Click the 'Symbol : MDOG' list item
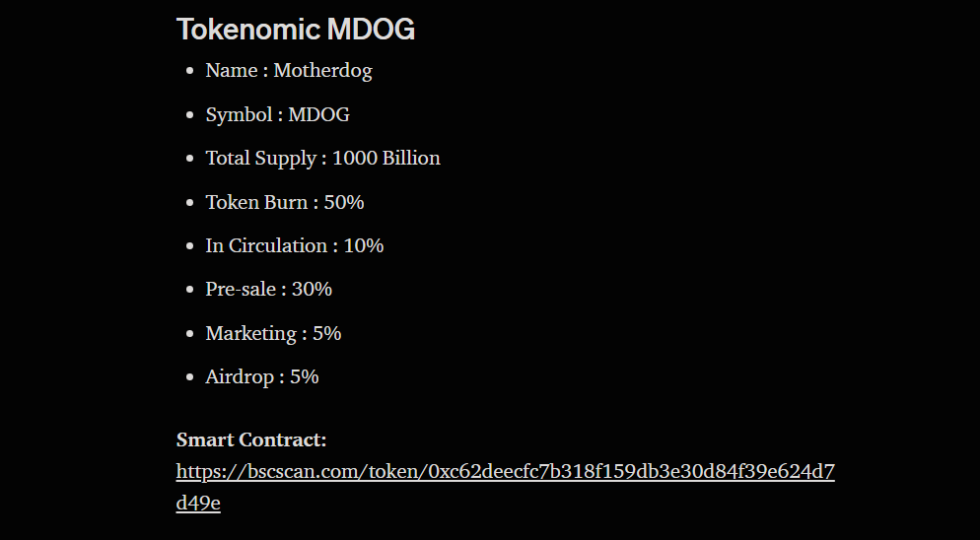 coord(277,114)
